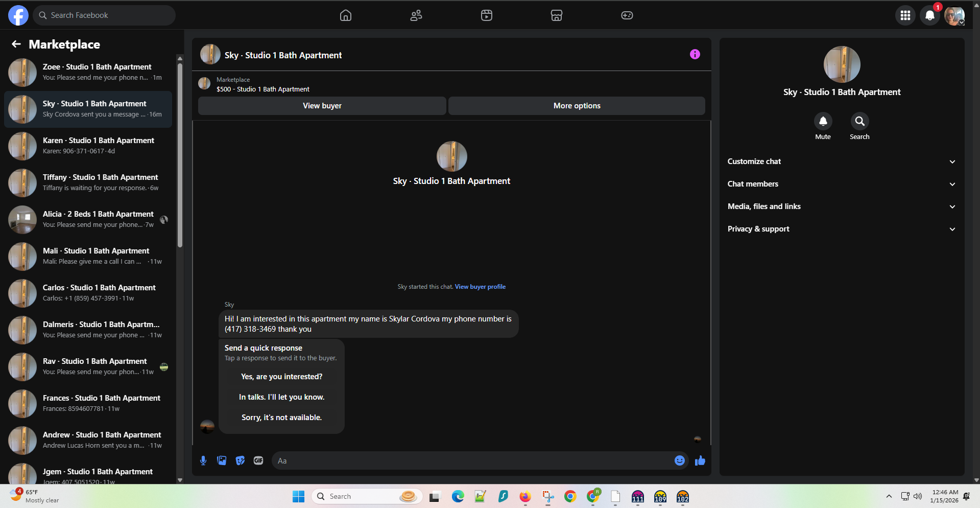
Task: Expand Media, files and links section
Action: coord(842,206)
